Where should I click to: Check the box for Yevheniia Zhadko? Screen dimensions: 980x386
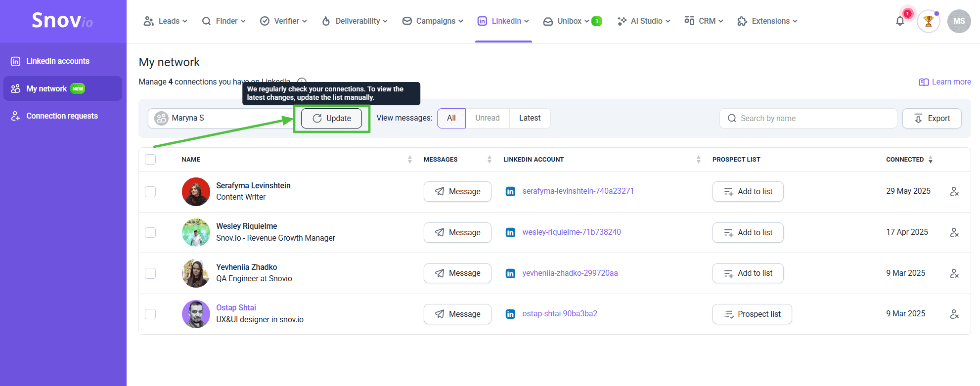(150, 273)
